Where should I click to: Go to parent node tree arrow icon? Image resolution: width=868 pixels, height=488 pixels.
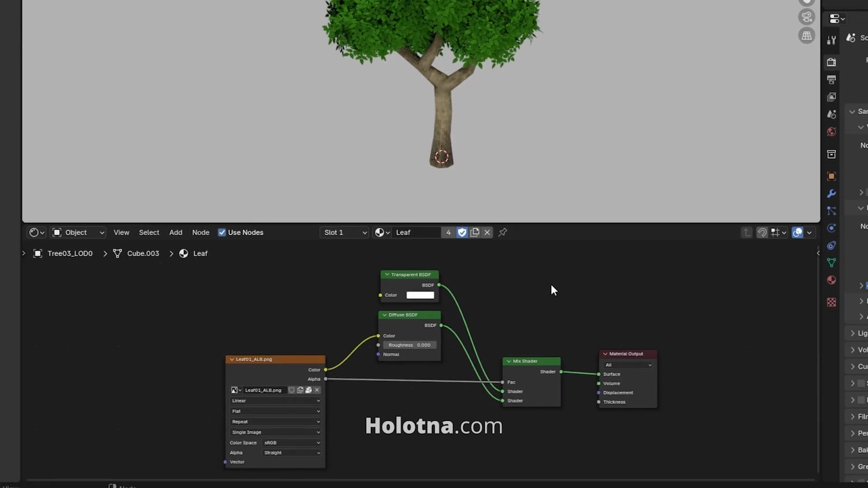pos(747,232)
